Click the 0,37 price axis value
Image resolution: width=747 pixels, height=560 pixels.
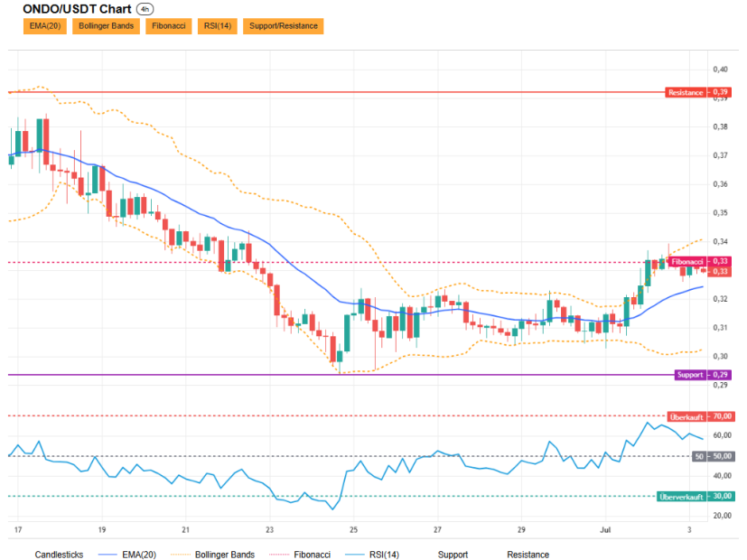click(x=720, y=155)
